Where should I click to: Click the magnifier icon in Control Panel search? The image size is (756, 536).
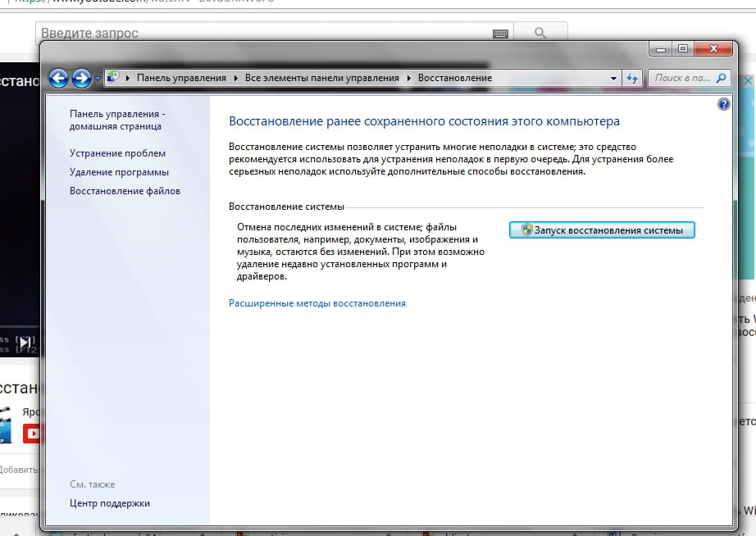pos(722,78)
